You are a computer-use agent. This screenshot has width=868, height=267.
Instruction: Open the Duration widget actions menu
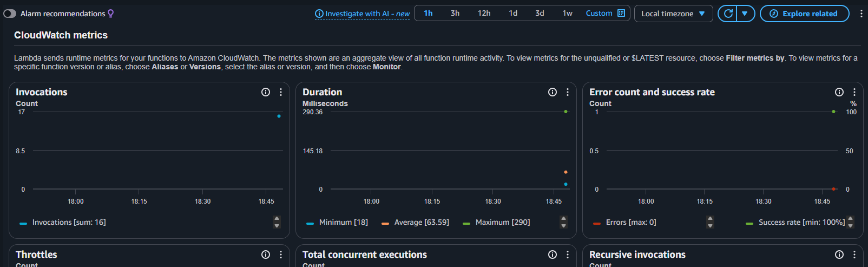coord(568,92)
